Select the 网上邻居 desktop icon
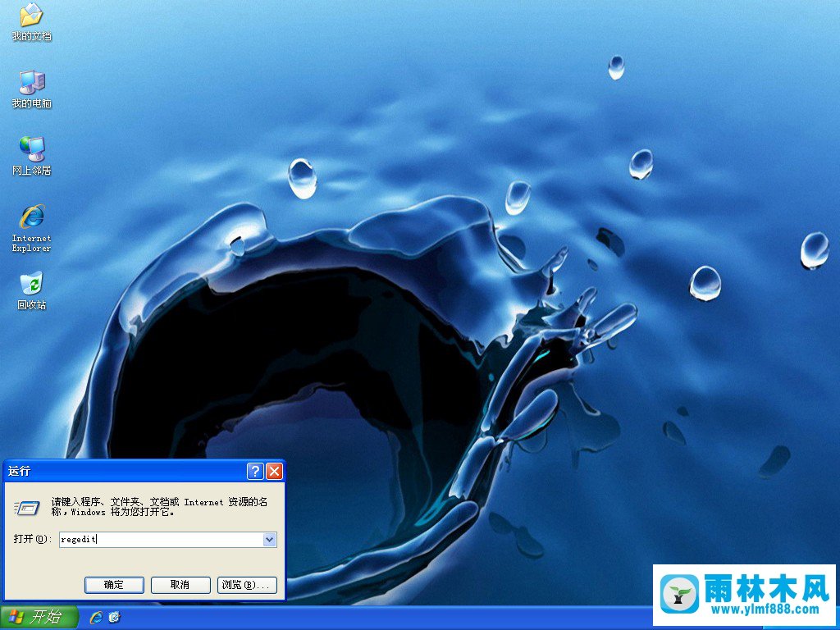Viewport: 840px width, 630px height. tap(31, 156)
